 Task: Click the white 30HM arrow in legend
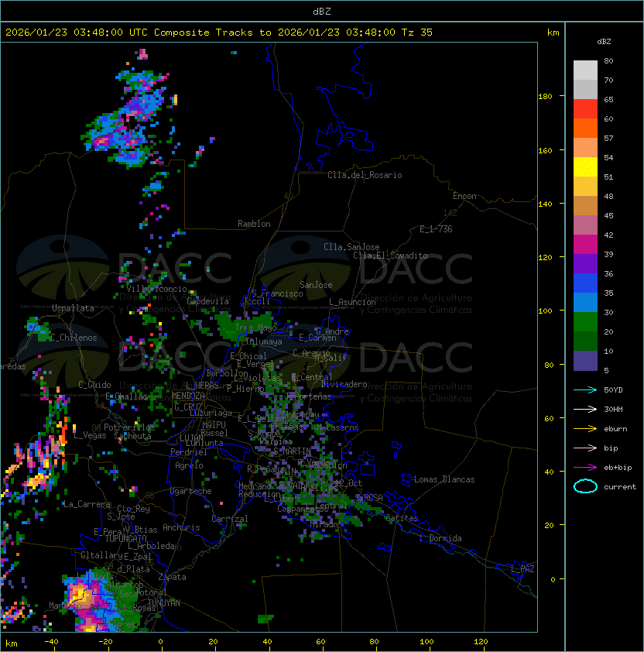[x=585, y=410]
